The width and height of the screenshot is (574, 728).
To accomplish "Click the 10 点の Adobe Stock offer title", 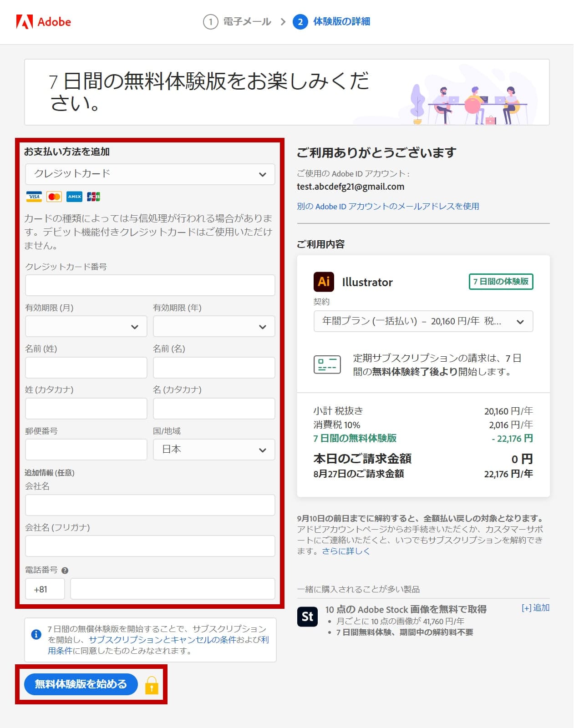I will (406, 609).
